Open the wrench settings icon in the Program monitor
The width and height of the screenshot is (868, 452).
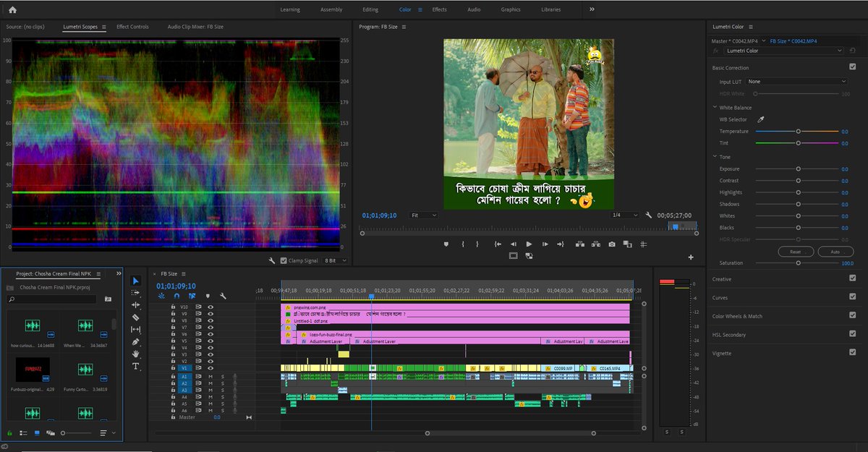tap(649, 215)
